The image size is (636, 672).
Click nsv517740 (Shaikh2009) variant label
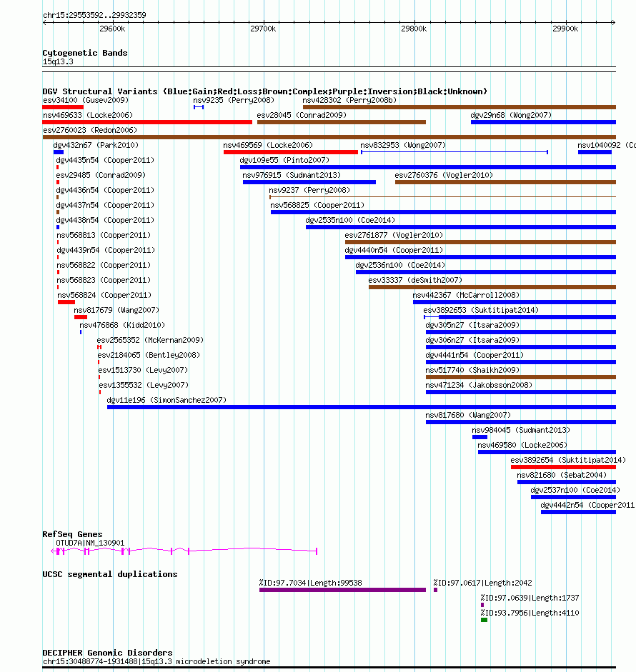point(472,371)
